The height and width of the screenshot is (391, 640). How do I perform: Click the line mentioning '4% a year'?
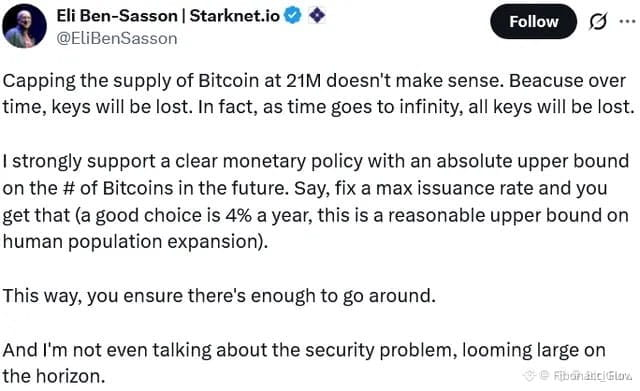315,215
